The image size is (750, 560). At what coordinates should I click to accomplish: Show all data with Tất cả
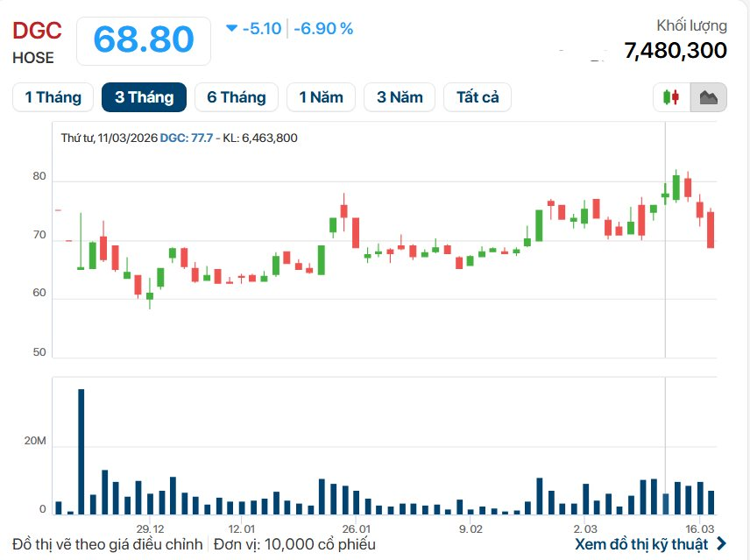coord(478,97)
